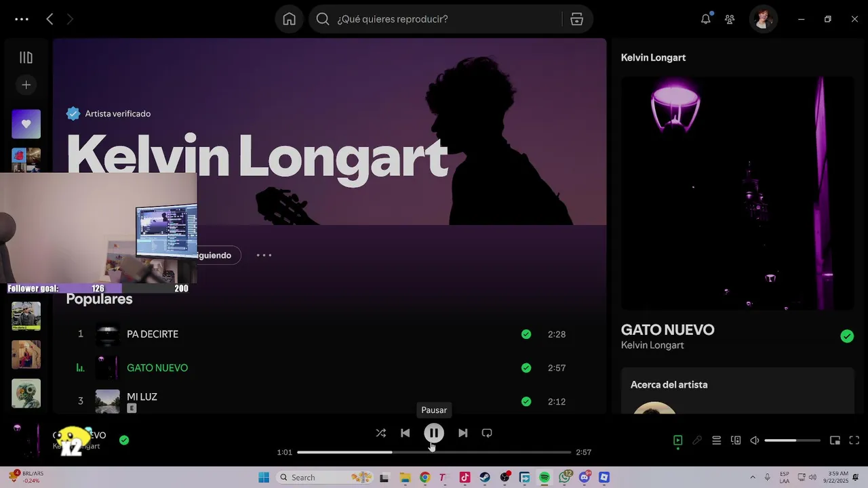Open Kelvin Longart artist link under GATO NUEVO
The image size is (868, 488).
(652, 346)
